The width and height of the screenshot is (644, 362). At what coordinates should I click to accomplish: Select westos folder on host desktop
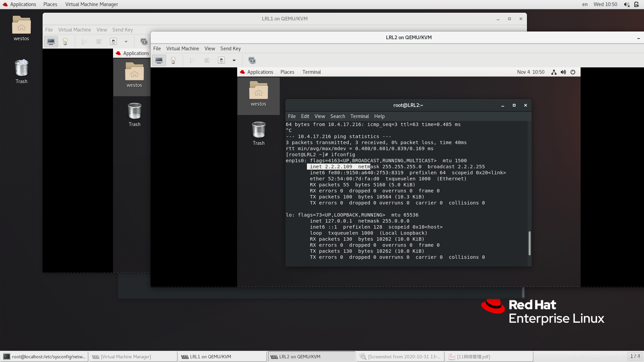coord(21,28)
